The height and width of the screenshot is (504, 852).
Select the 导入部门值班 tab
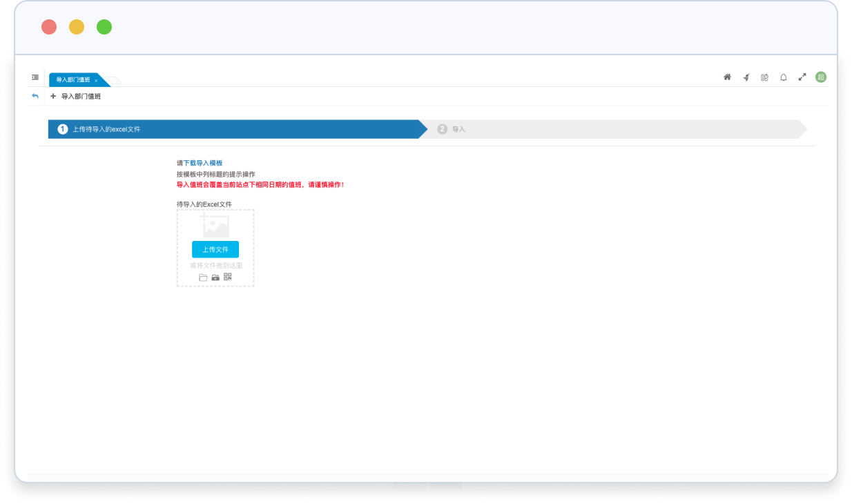point(72,80)
